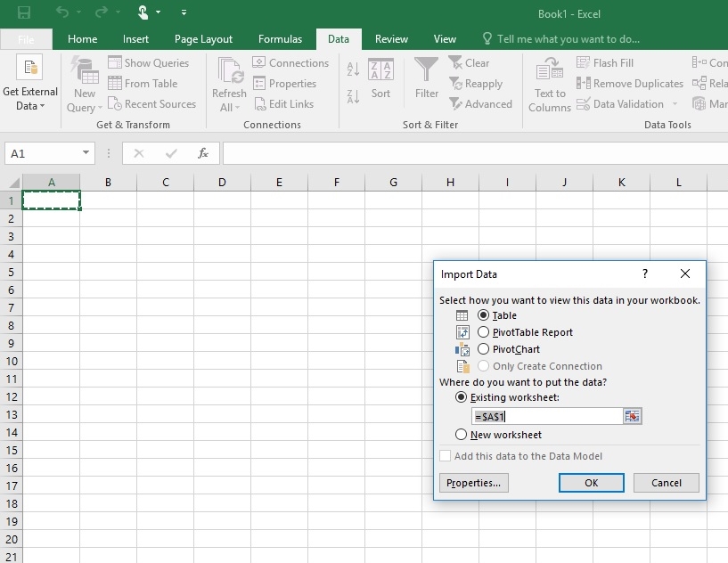Viewport: 728px width, 563px height.
Task: Click the Save icon in the title bar
Action: [x=24, y=12]
